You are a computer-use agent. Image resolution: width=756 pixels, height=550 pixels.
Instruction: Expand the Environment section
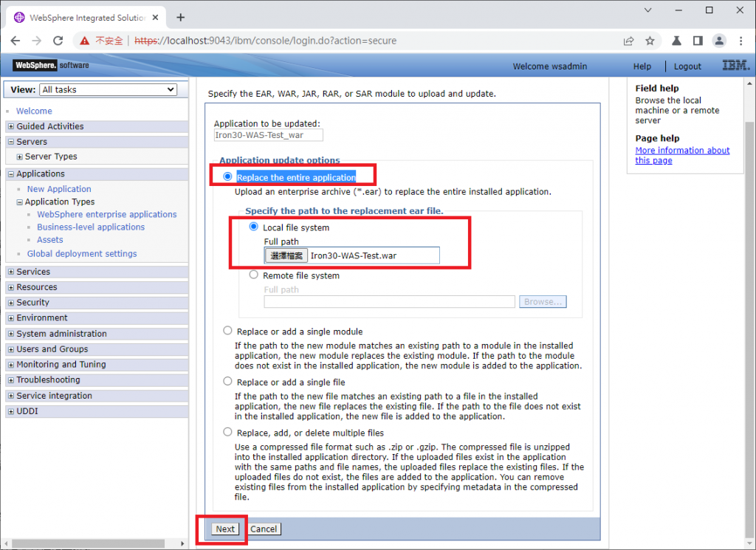(x=11, y=318)
